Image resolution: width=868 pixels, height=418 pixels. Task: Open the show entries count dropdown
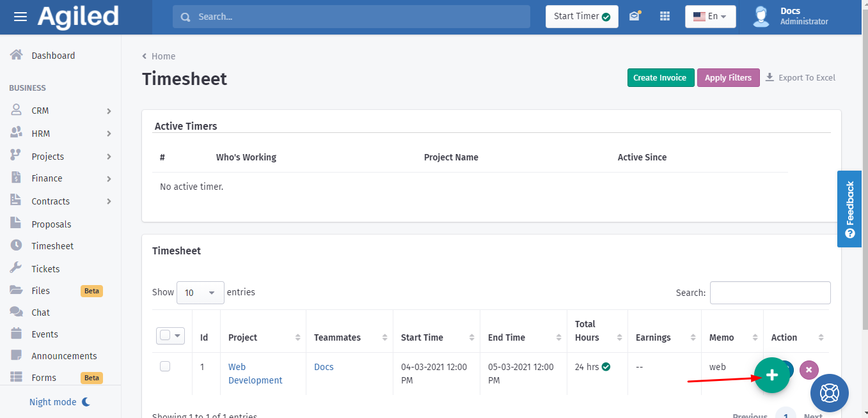tap(200, 293)
